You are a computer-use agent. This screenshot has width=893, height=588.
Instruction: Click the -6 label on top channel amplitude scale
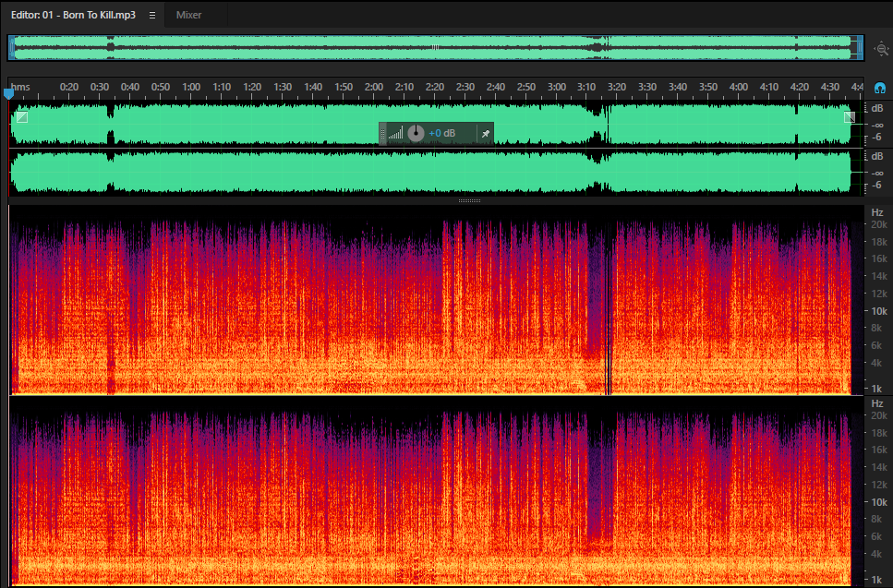pos(876,137)
